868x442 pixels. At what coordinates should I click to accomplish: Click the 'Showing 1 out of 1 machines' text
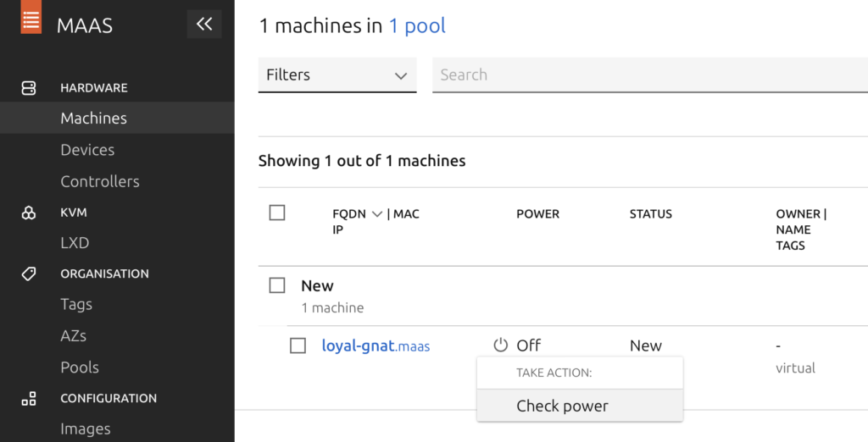coord(362,161)
